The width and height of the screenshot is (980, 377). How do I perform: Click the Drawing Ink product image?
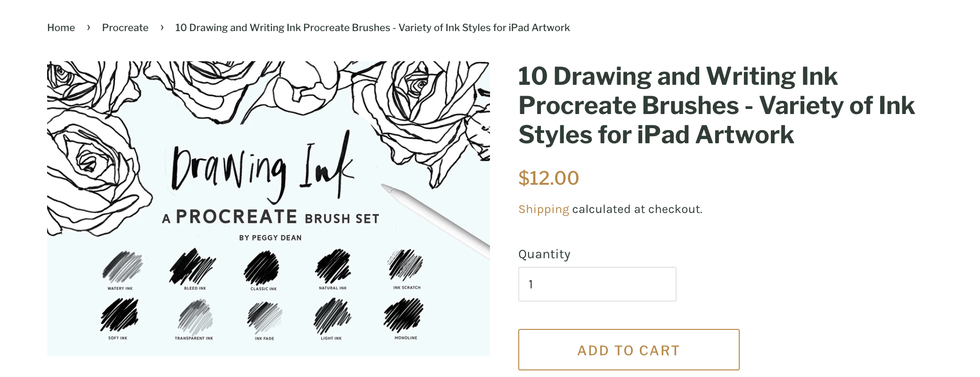point(269,208)
